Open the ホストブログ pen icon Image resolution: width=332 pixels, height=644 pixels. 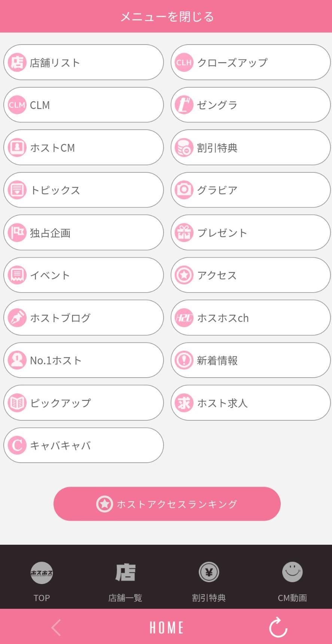click(x=17, y=317)
